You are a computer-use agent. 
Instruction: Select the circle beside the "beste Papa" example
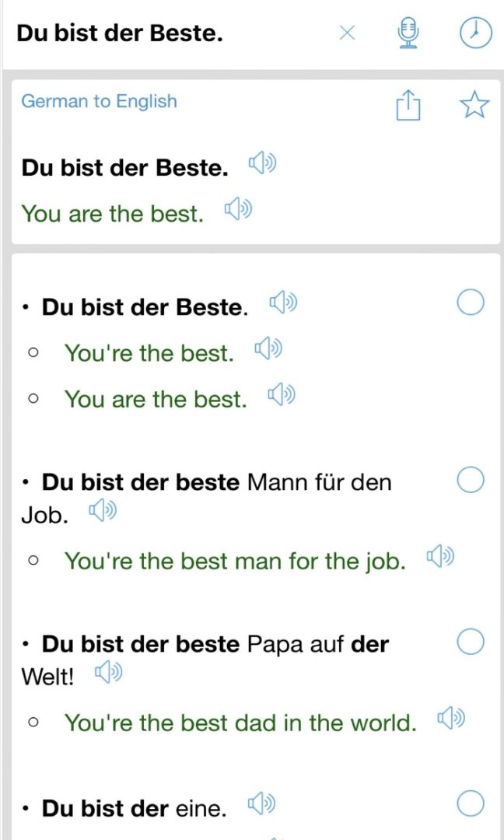[470, 642]
